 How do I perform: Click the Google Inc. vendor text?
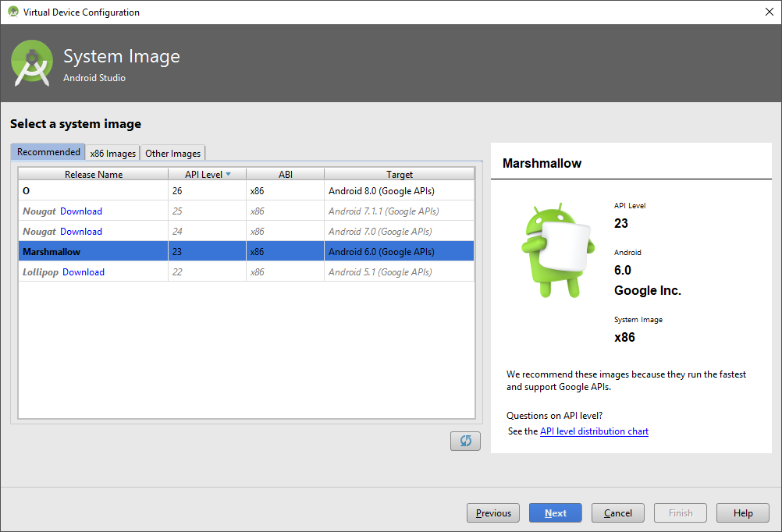(647, 291)
